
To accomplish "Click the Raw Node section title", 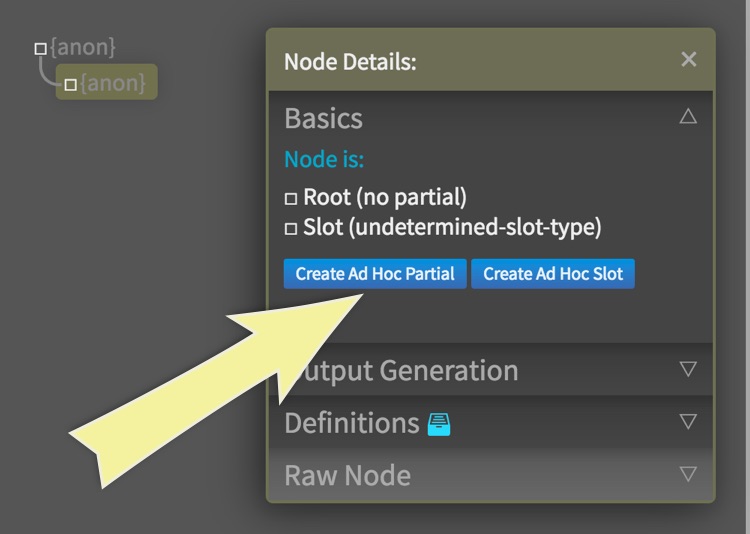I will [347, 475].
